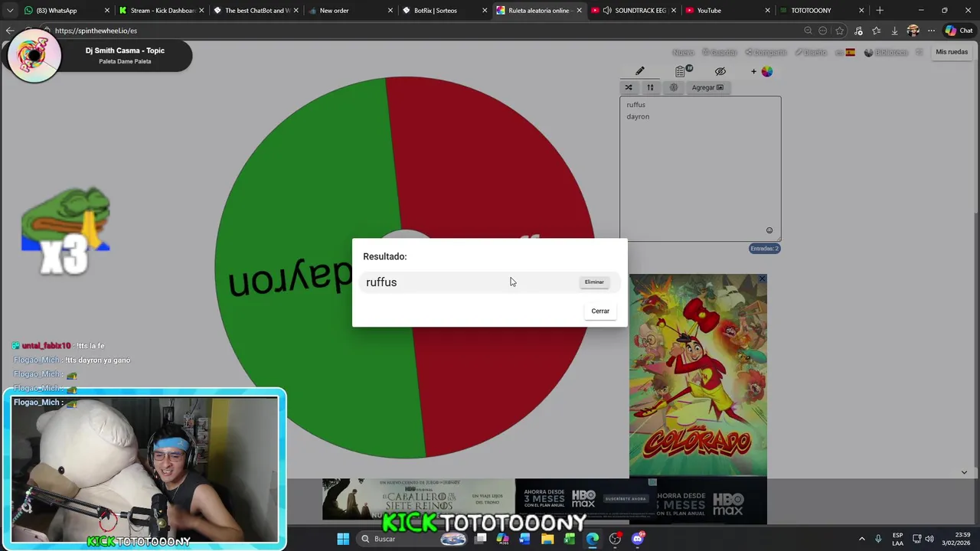Viewport: 980px width, 551px height.
Task: Click Nuevo in the top menu
Action: click(x=683, y=52)
